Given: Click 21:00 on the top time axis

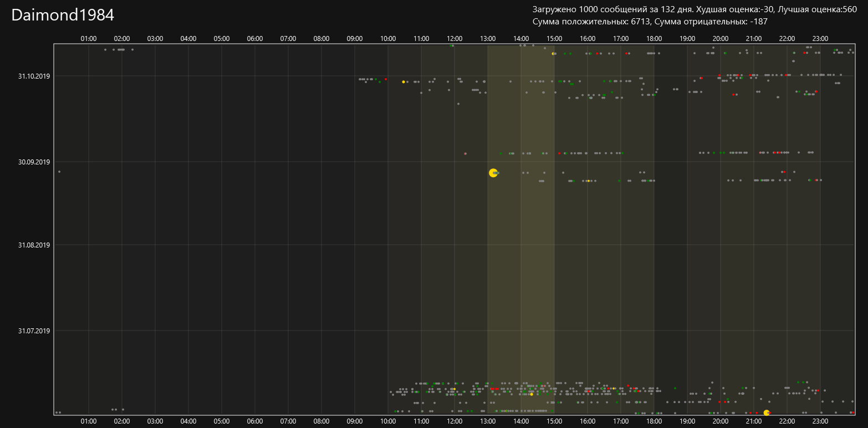Looking at the screenshot, I should (754, 39).
